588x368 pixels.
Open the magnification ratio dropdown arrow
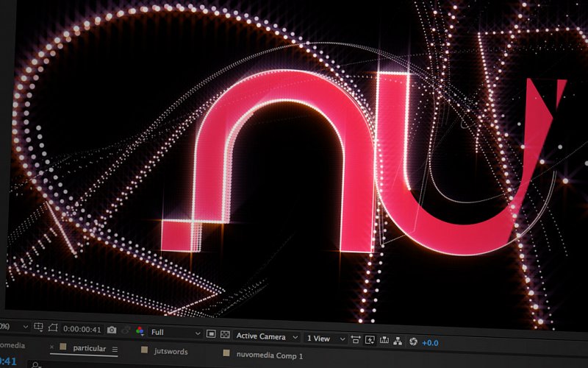point(25,326)
